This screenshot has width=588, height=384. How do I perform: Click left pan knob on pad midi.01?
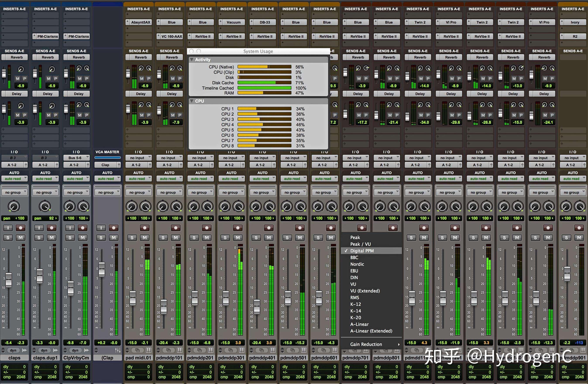click(x=132, y=207)
